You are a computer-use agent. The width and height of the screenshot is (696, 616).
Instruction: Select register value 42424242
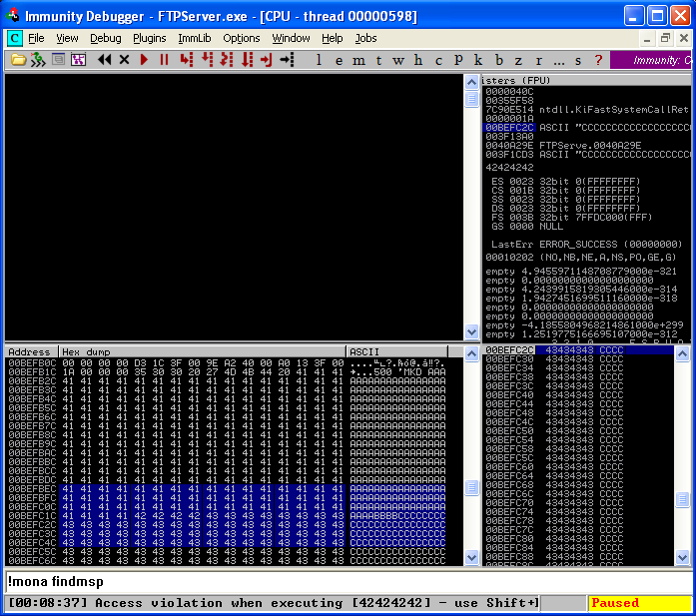click(x=509, y=168)
